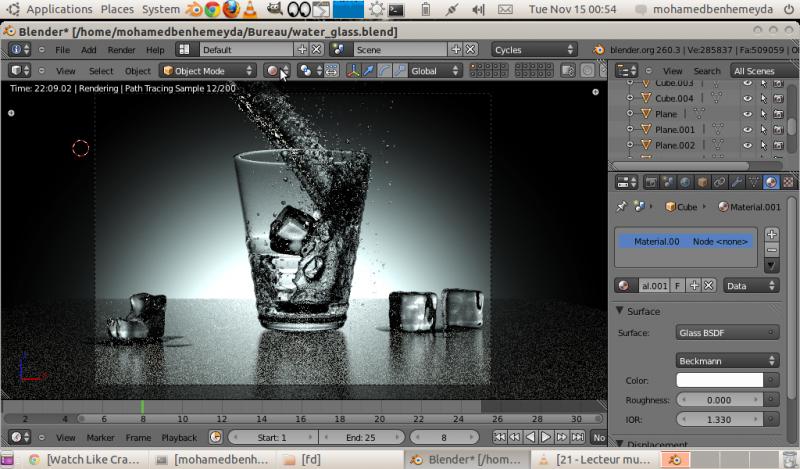This screenshot has height=469, width=800.
Task: Switch to the Texture properties tab icon
Action: point(788,182)
